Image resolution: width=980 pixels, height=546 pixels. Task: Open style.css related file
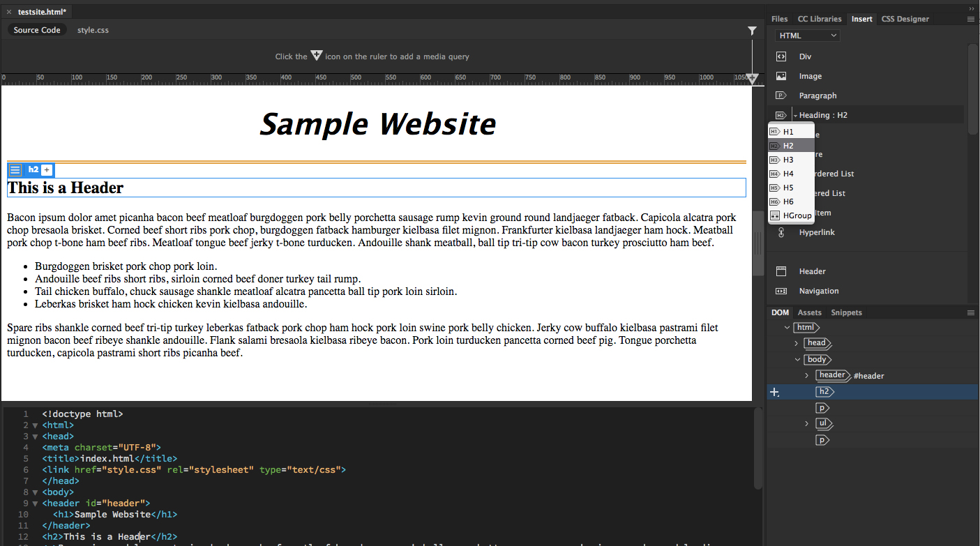click(x=93, y=30)
